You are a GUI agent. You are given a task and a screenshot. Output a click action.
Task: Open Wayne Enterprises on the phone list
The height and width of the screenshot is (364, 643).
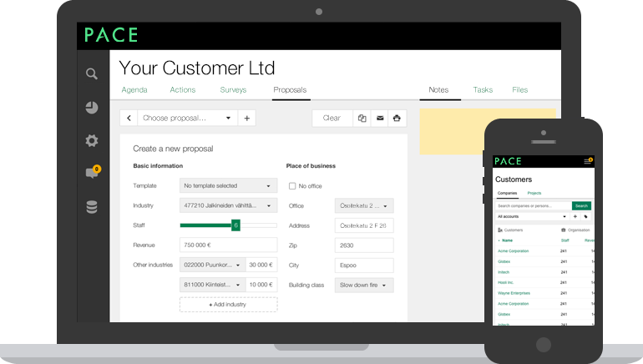[514, 293]
